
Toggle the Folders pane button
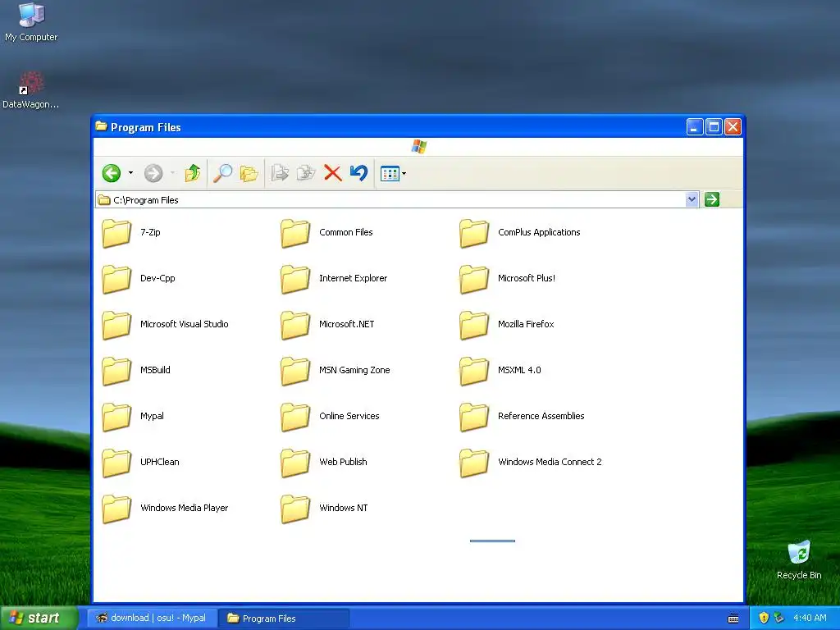pyautogui.click(x=249, y=173)
